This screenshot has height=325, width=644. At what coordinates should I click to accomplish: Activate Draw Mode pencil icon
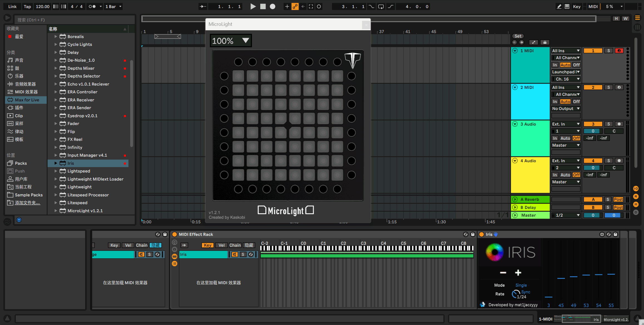pyautogui.click(x=559, y=6)
